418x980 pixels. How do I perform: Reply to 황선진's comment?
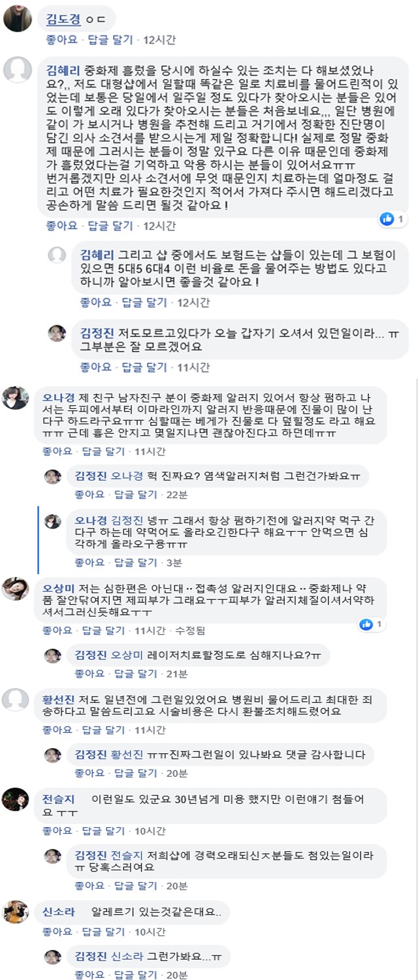point(107,729)
